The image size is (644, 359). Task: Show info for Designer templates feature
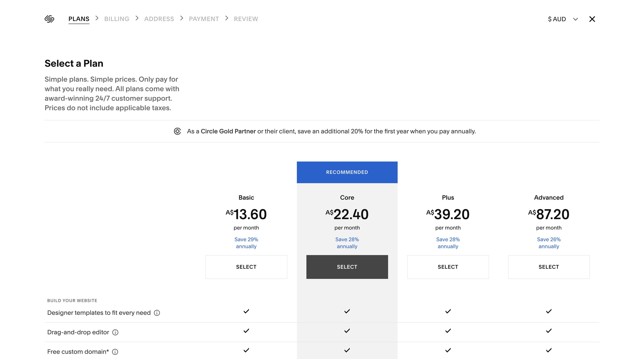157,313
